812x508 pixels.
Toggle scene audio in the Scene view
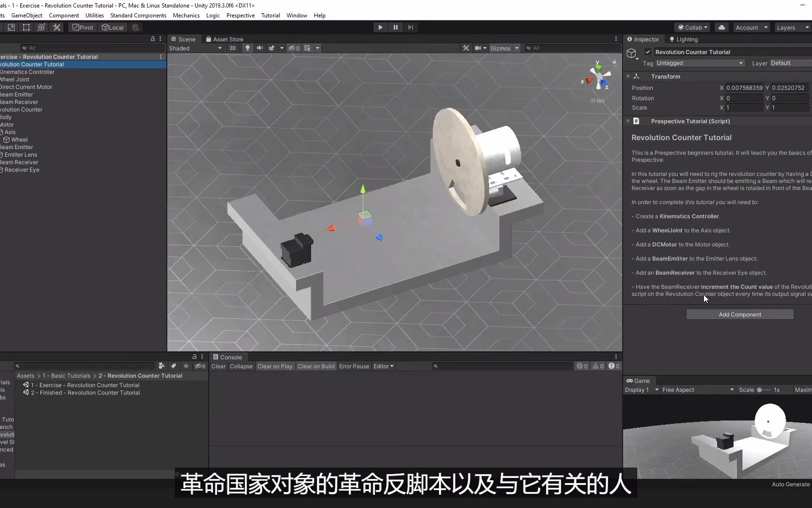click(x=260, y=48)
